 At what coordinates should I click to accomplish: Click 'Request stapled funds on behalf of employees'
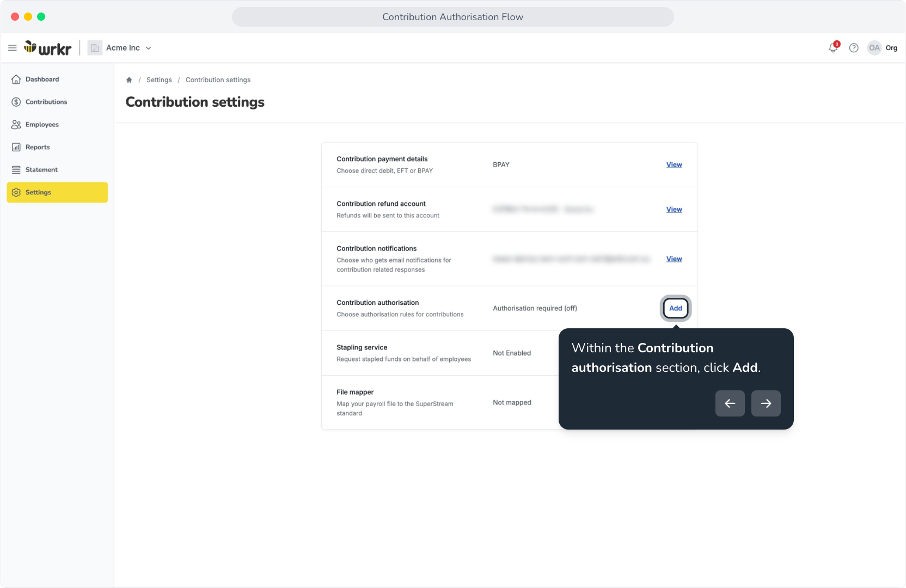coord(404,359)
